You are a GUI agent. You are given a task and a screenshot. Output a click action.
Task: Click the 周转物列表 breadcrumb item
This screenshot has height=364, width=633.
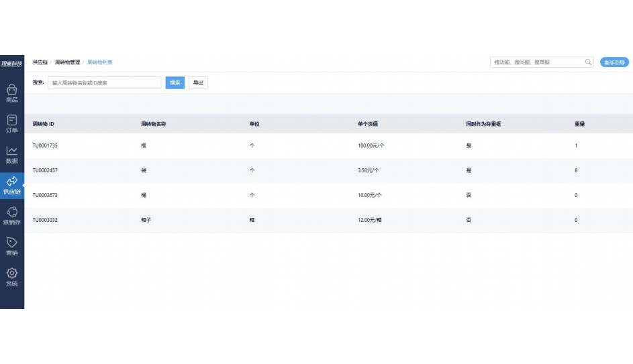click(100, 62)
